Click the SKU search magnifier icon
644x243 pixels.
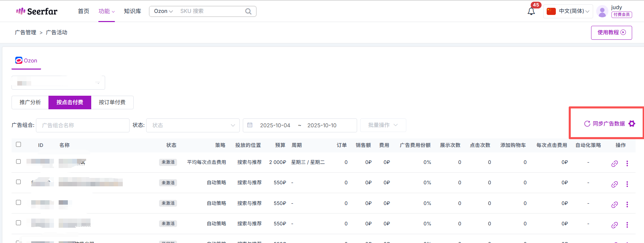pyautogui.click(x=248, y=11)
